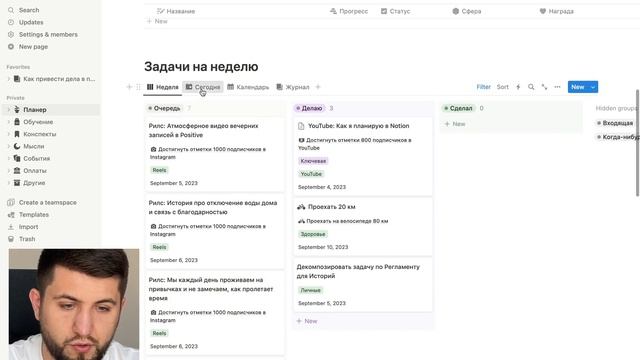Click the database search magnifier icon
The height and width of the screenshot is (360, 640).
(531, 87)
